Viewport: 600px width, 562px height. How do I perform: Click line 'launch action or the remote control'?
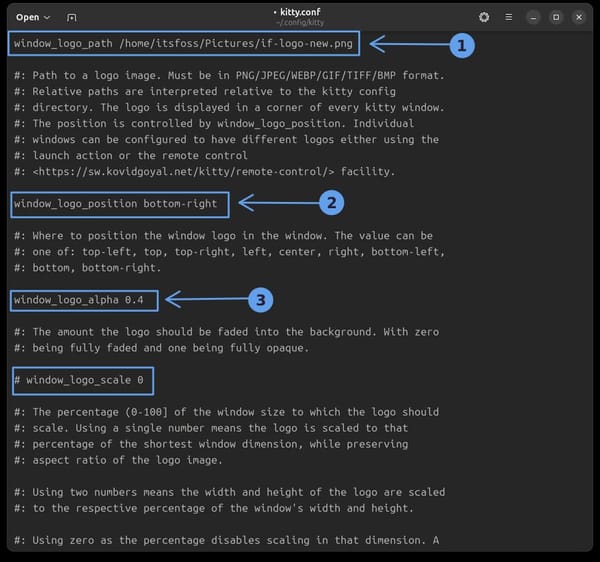pos(131,155)
